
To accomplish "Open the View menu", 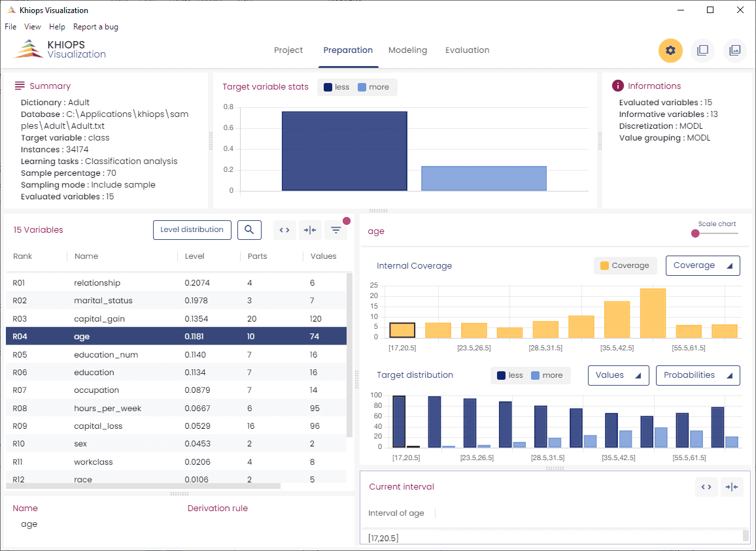I will click(33, 27).
